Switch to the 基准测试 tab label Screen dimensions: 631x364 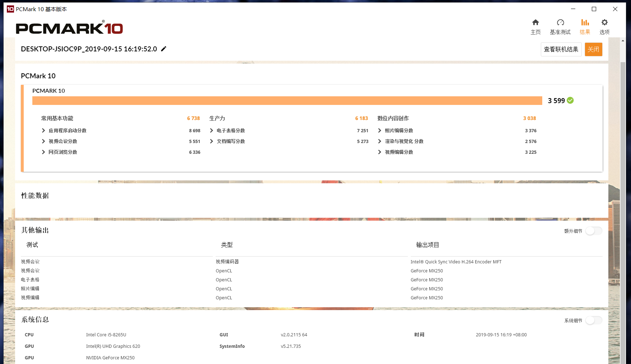pyautogui.click(x=560, y=32)
